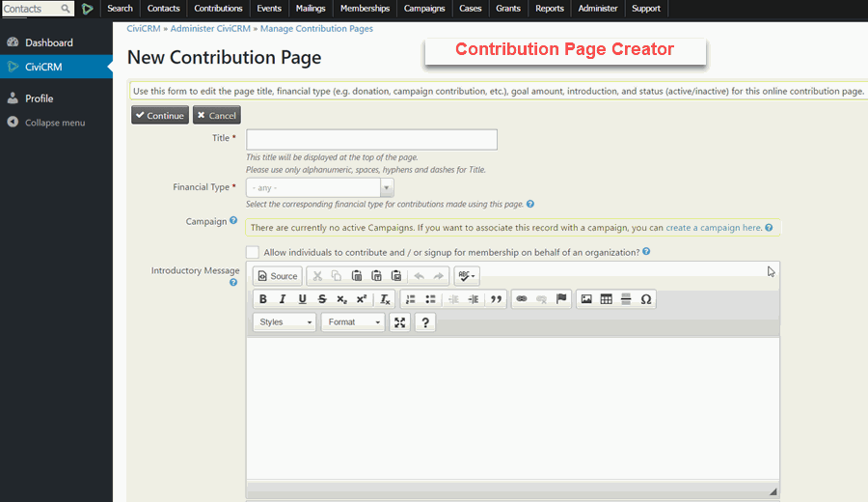Click the Paste icon in editor toolbar

click(357, 276)
